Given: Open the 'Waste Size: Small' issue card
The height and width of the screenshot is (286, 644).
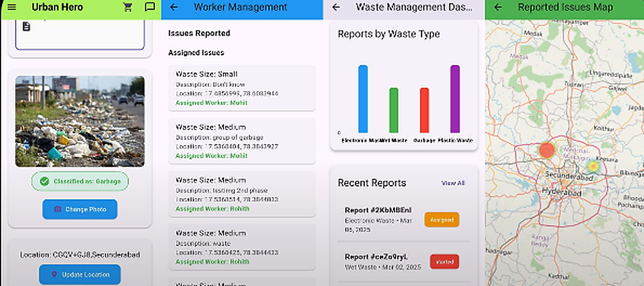Looking at the screenshot, I should [242, 88].
